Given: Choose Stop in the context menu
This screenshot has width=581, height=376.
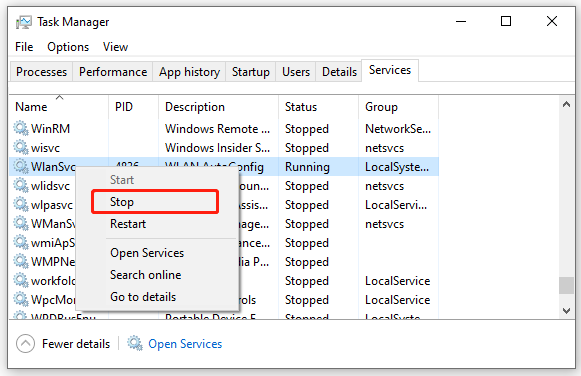Looking at the screenshot, I should click(155, 202).
